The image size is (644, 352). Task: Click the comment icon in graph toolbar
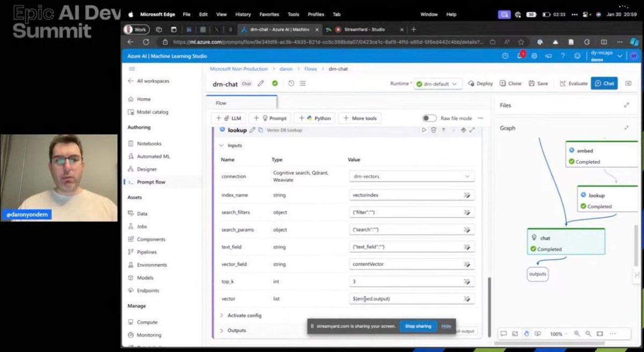click(503, 334)
